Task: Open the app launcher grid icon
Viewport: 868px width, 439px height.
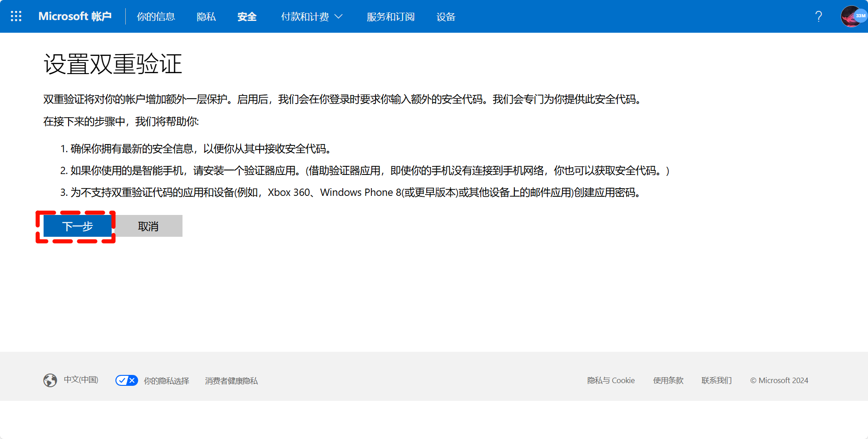Action: pos(16,16)
